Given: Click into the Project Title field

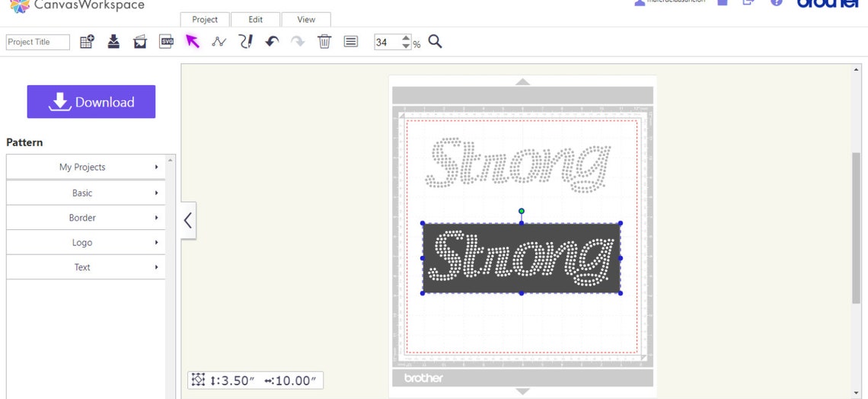Looking at the screenshot, I should [x=37, y=42].
